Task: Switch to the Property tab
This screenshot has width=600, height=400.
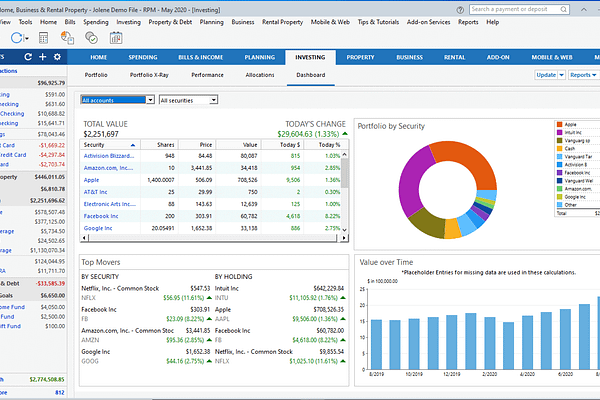Action: [x=360, y=57]
